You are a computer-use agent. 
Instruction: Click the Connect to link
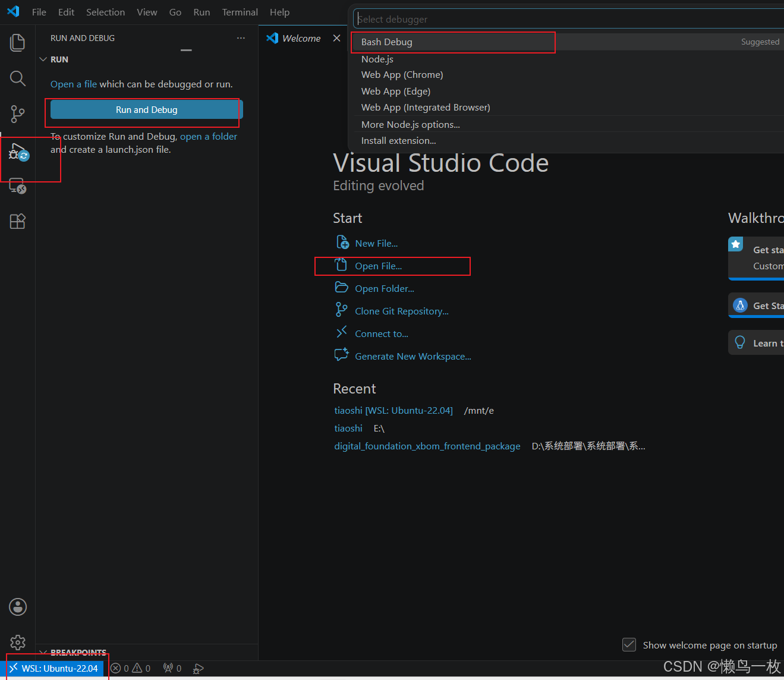(x=382, y=333)
